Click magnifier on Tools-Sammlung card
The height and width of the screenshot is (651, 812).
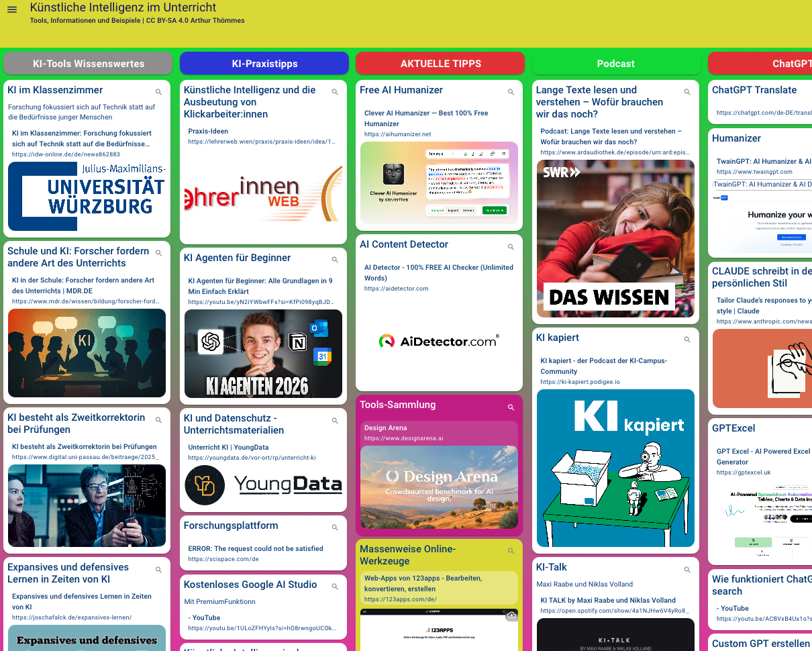511,407
